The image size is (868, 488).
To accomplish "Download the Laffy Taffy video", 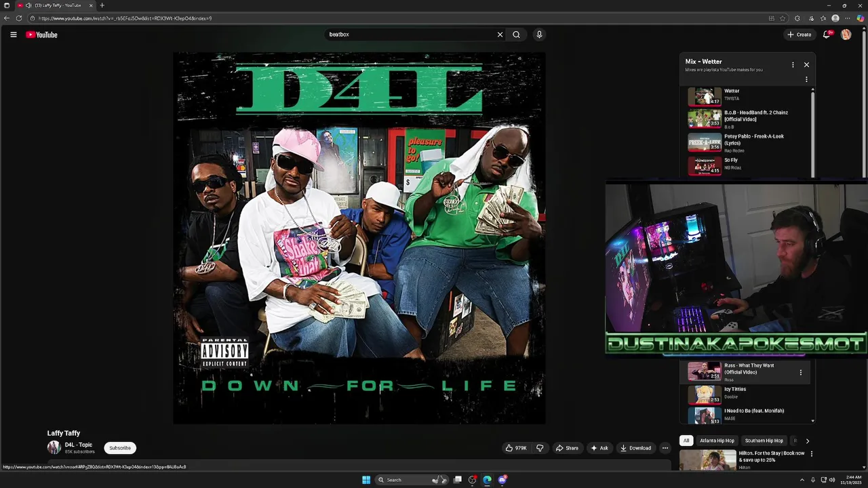I will 635,448.
